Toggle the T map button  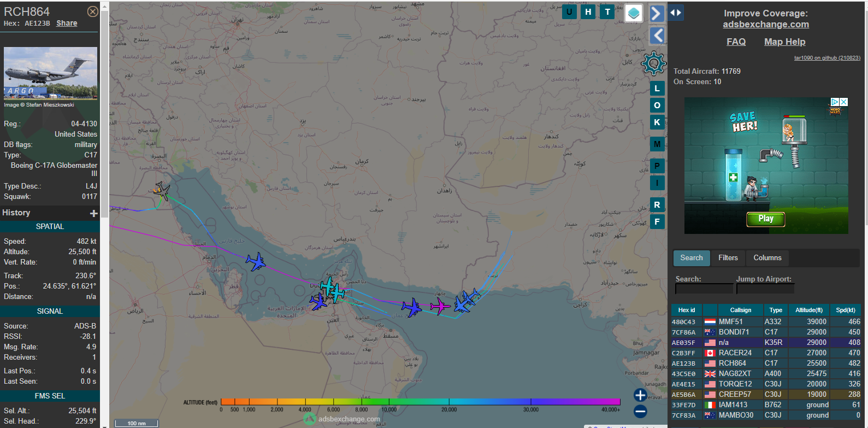point(607,12)
